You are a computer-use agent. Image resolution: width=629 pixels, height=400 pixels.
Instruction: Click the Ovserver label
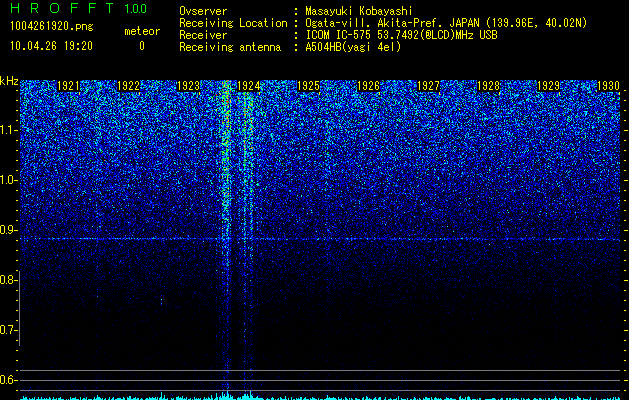pyautogui.click(x=203, y=11)
